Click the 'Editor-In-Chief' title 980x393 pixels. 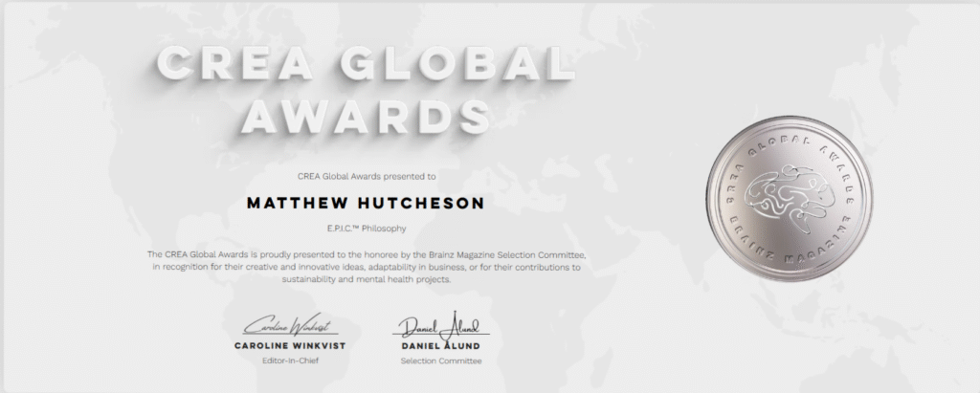290,360
